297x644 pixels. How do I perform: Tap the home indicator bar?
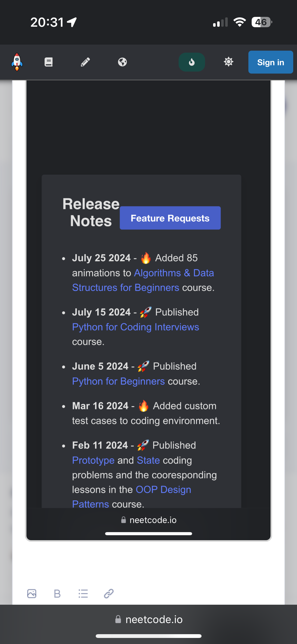click(148, 636)
